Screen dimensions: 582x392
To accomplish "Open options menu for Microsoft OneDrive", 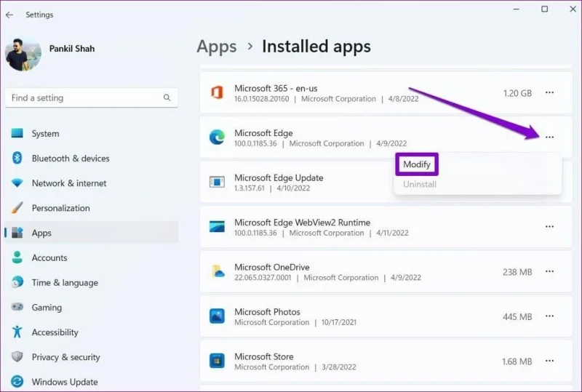I will coord(549,272).
